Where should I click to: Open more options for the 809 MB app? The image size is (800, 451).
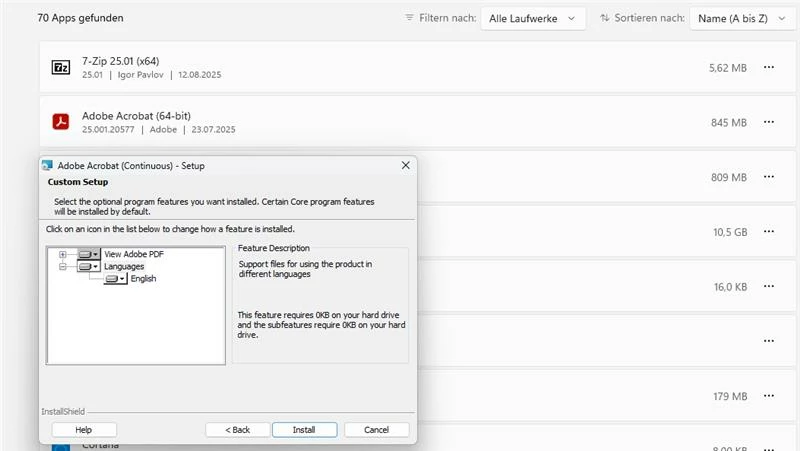[x=768, y=177]
